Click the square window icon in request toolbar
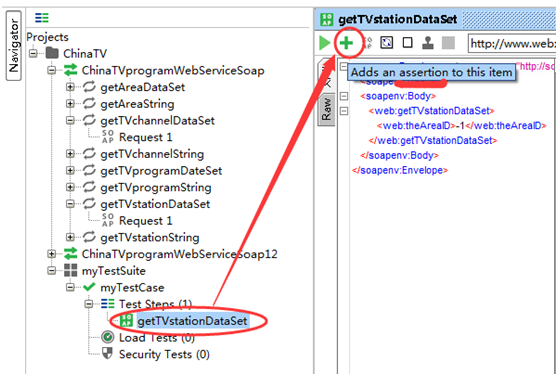This screenshot has width=558, height=376. pyautogui.click(x=386, y=43)
